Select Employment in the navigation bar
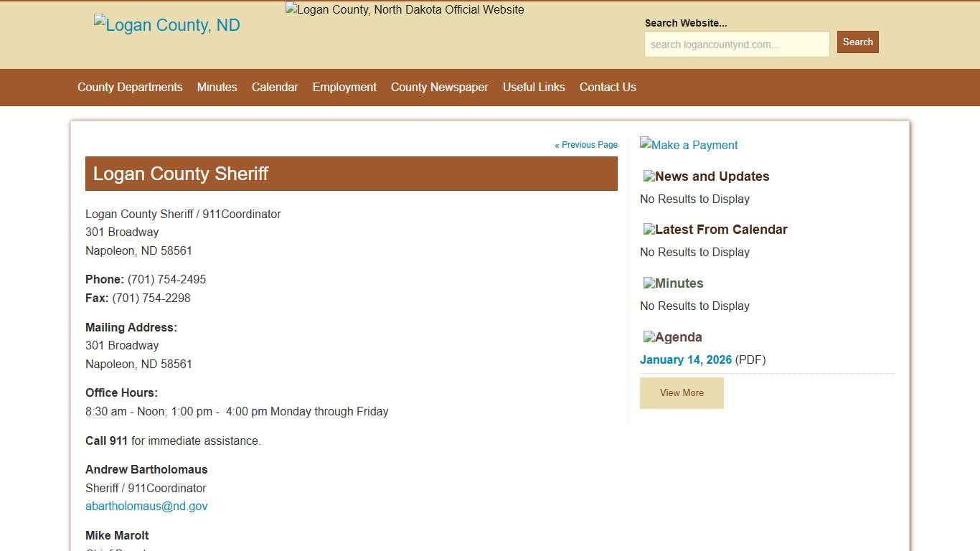This screenshot has height=551, width=980. click(344, 87)
